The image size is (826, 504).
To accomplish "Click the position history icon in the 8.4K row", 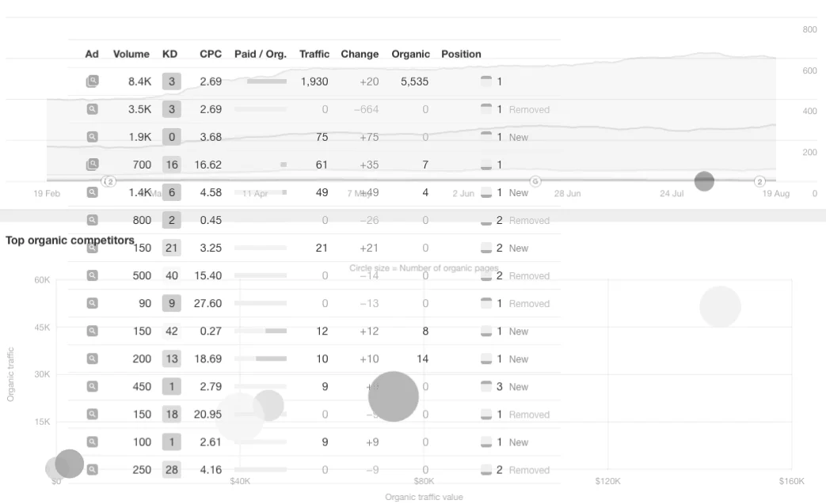I will [x=486, y=81].
